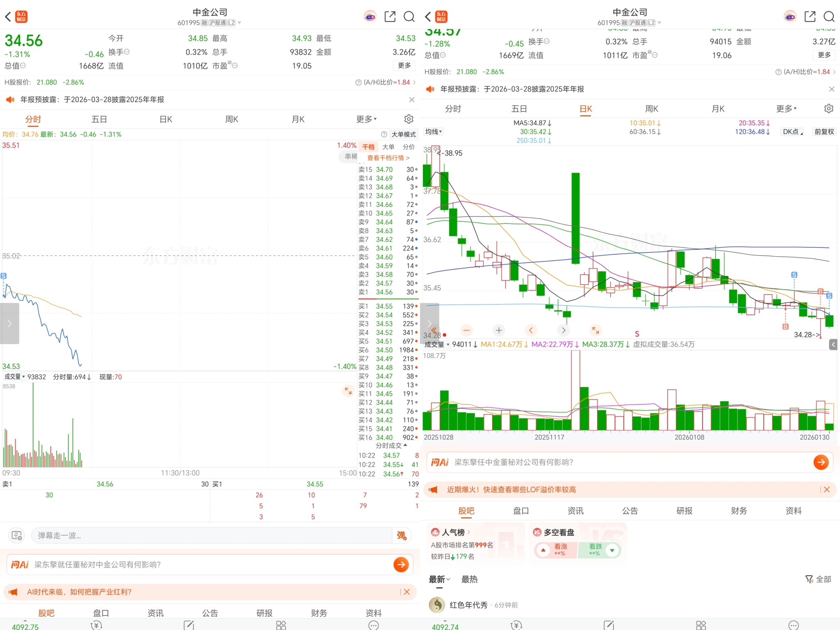Open 查看千档行情 link
The width and height of the screenshot is (840, 630).
tap(388, 158)
